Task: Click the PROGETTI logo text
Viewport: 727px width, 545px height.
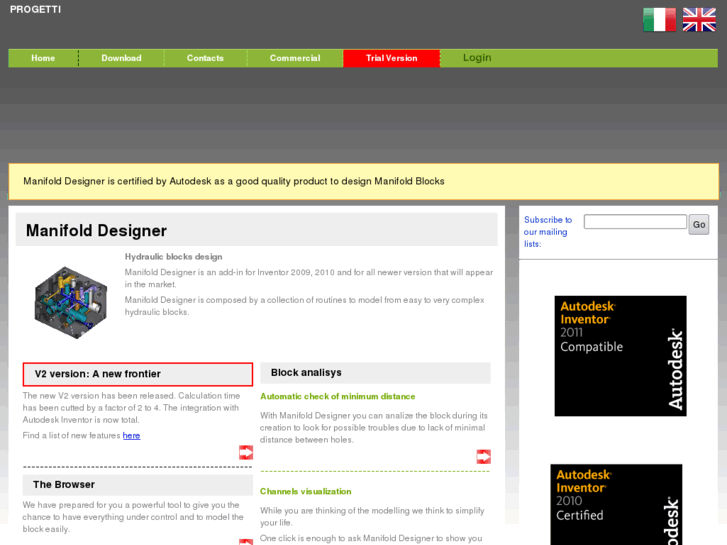Action: click(x=35, y=9)
